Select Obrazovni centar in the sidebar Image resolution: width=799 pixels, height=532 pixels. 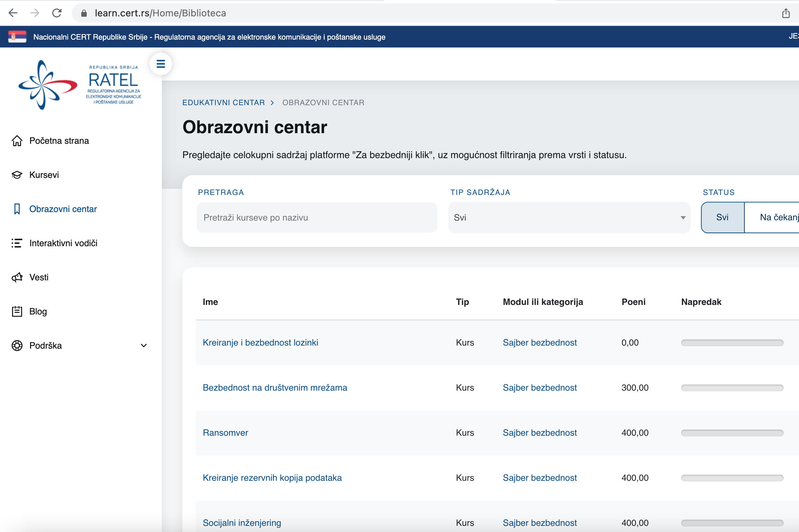pos(63,209)
